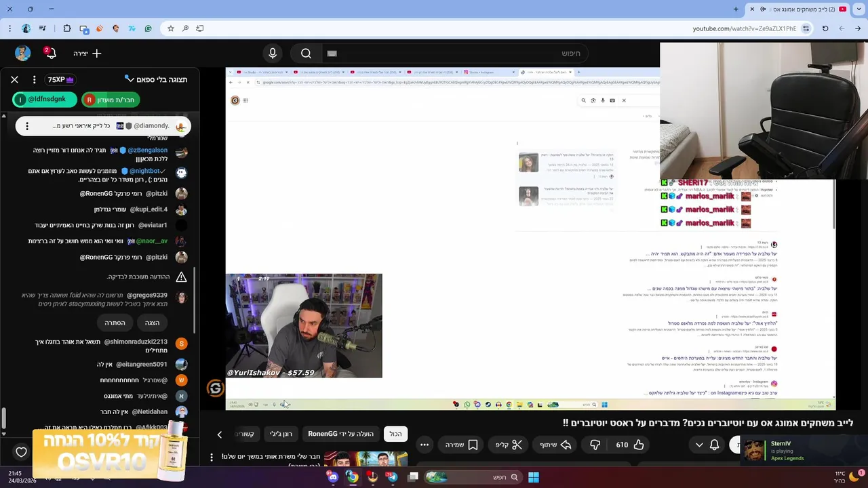Click the Create plus button
This screenshot has width=868, height=488.
tap(87, 53)
